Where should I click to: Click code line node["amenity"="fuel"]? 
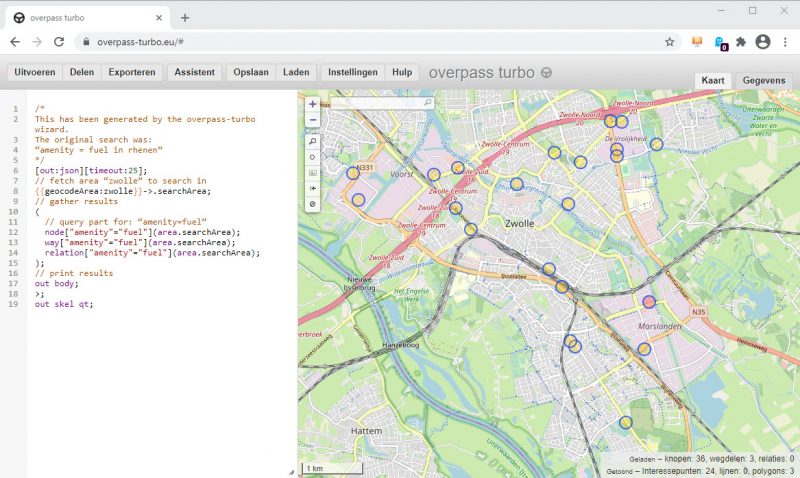point(142,232)
